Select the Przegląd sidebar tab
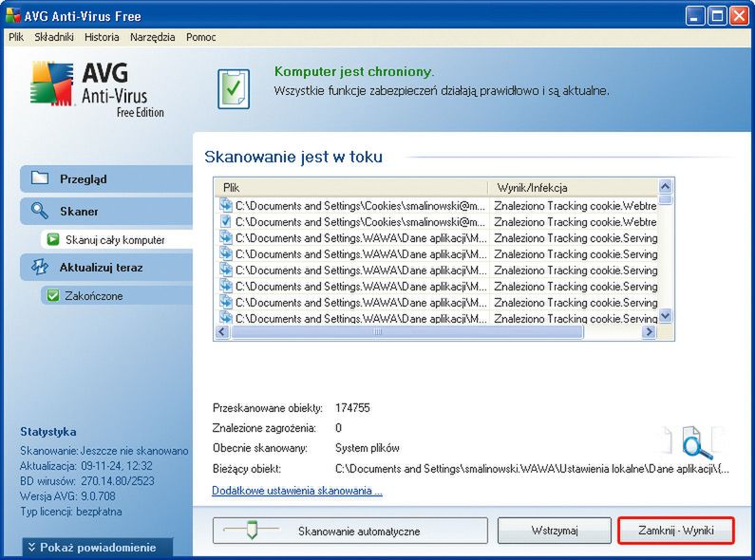 pos(106,179)
